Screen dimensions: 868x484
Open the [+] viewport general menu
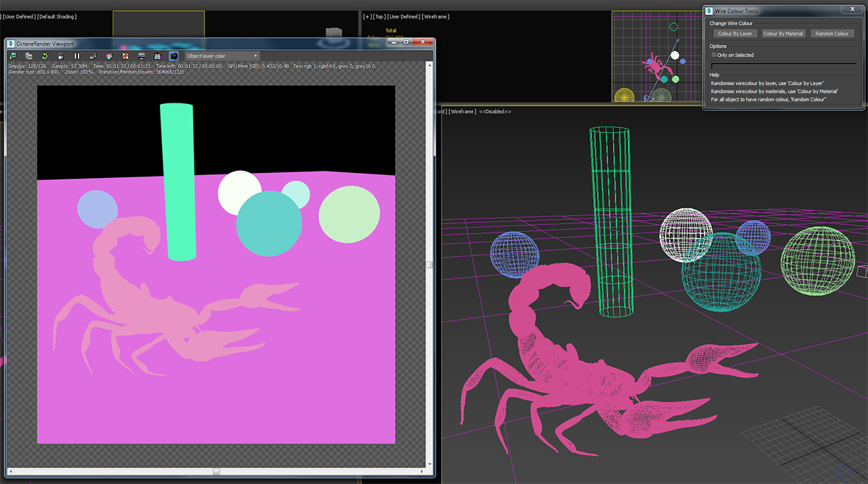pos(367,17)
